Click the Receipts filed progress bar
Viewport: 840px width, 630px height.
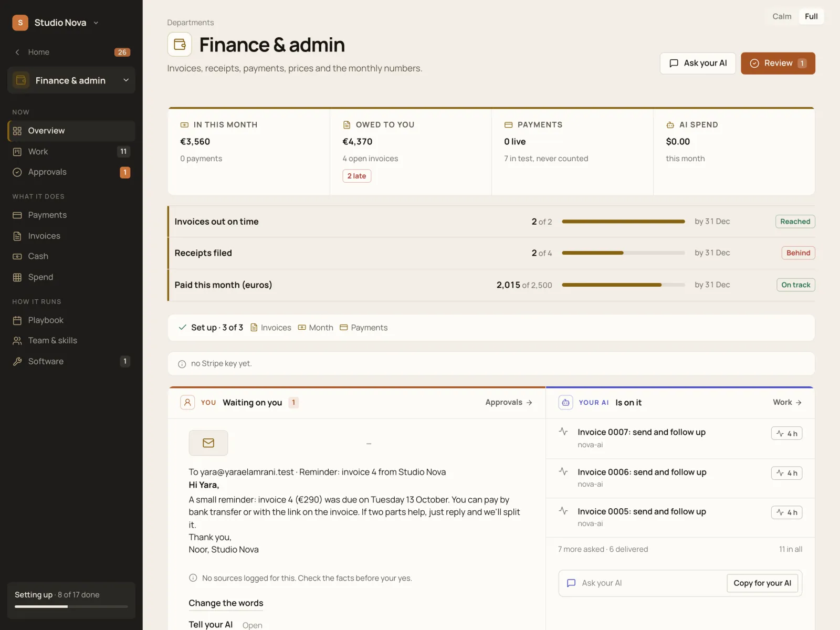coord(623,253)
